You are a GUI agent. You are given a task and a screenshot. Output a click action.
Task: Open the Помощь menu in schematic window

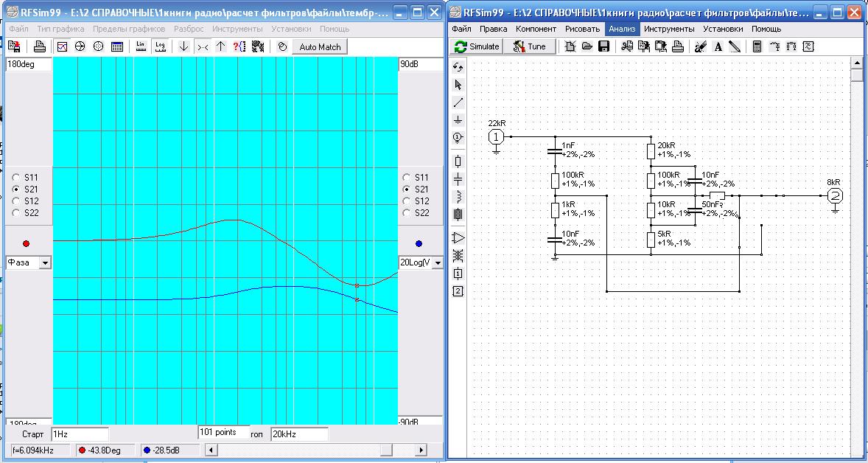point(766,29)
